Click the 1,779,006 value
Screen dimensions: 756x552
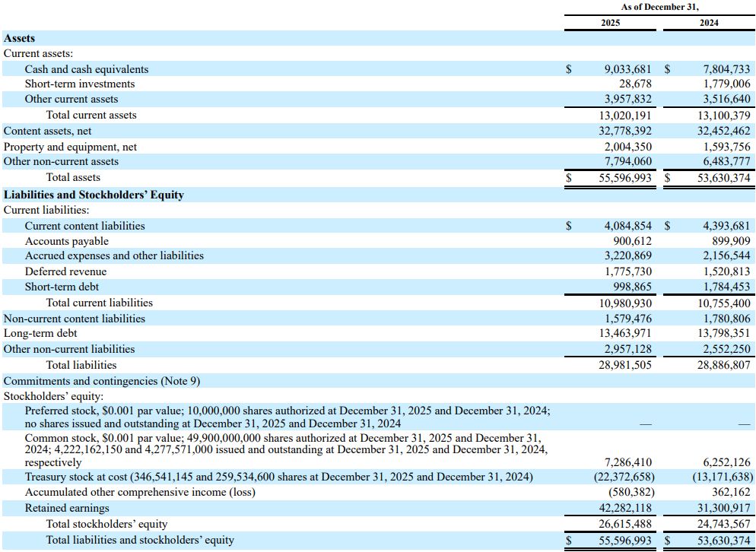[727, 84]
